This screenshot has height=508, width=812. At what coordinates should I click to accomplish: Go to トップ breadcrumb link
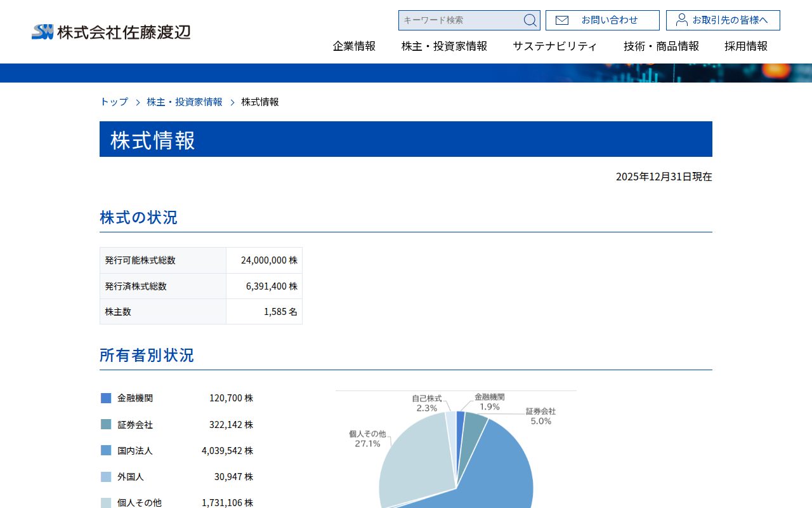[x=114, y=102]
